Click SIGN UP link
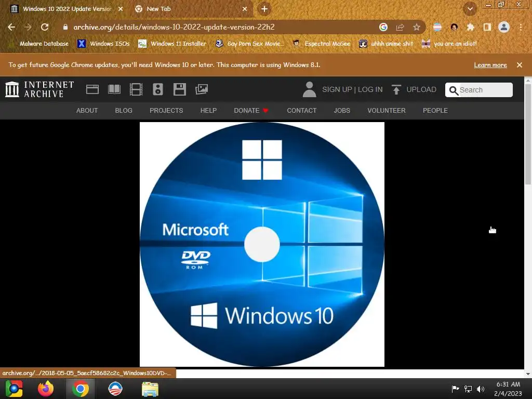Viewport: 532px width, 399px height. (337, 89)
